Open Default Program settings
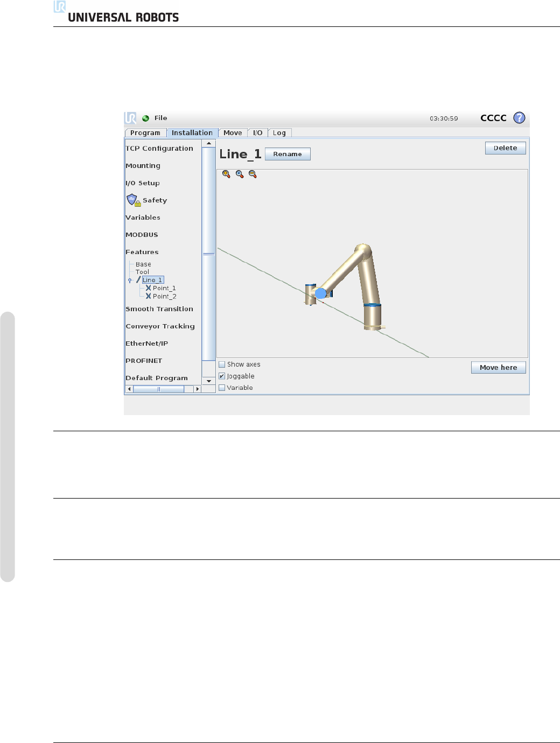Screen dimensions: 560x743 coord(157,378)
